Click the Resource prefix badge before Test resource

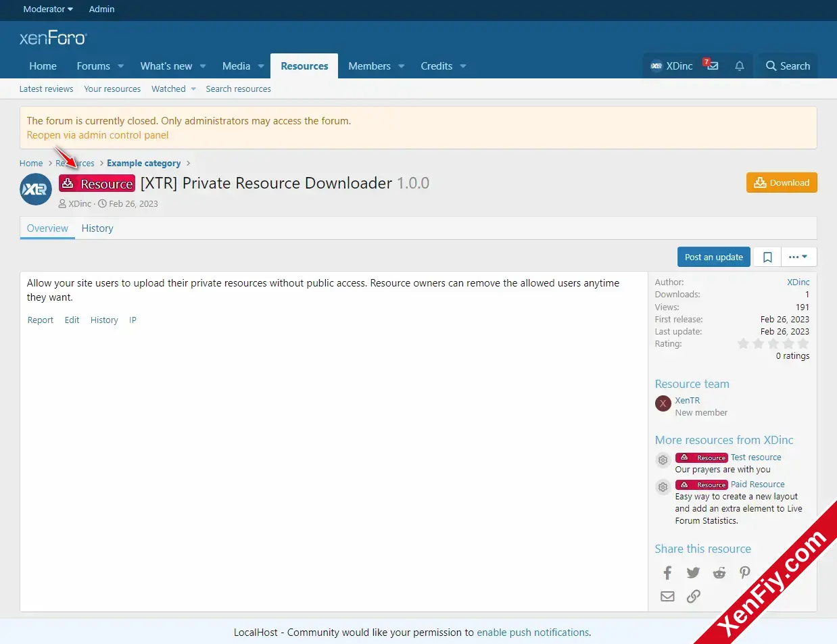701,457
